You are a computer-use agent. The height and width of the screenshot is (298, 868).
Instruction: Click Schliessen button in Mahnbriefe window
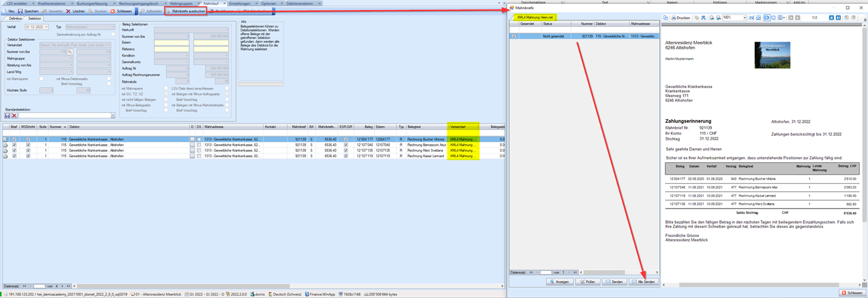tap(852, 293)
